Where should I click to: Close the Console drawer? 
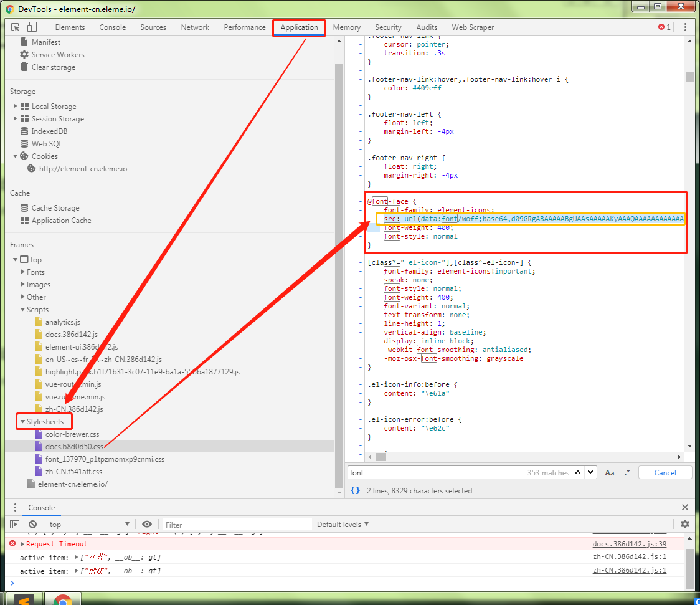click(685, 507)
